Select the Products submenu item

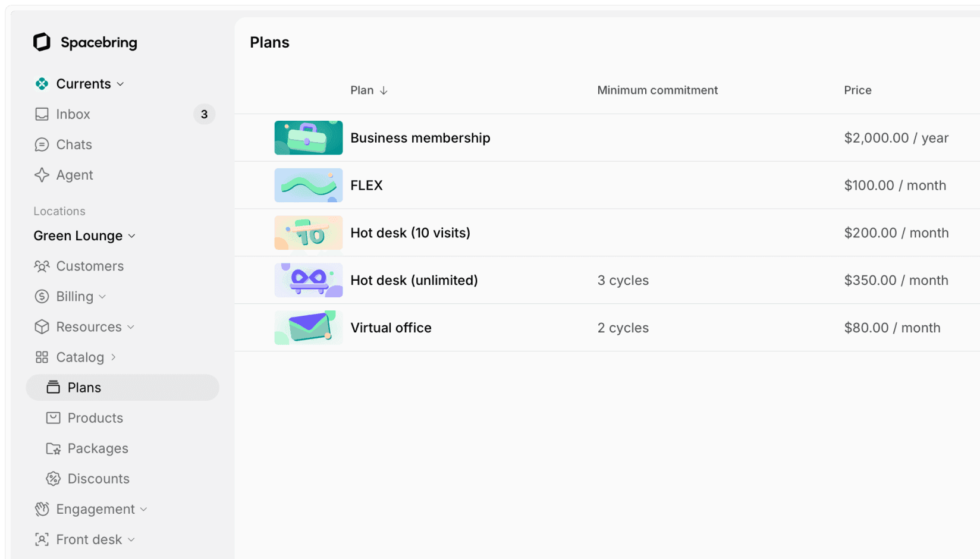(122, 417)
